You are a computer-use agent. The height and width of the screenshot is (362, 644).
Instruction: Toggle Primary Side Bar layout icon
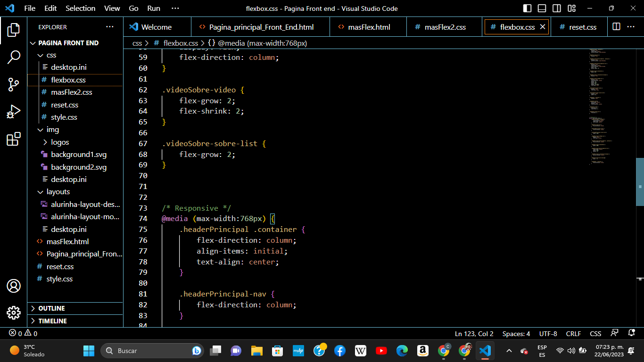point(528,8)
